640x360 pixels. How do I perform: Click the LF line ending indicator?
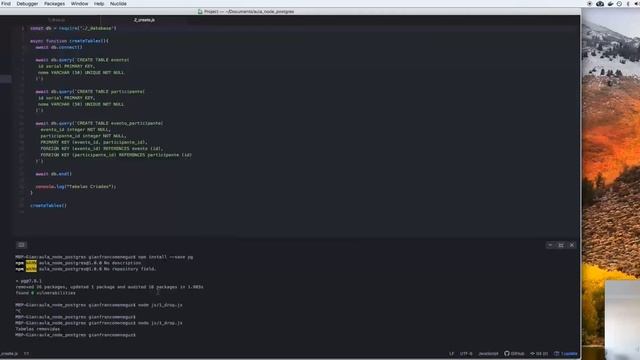[451, 353]
